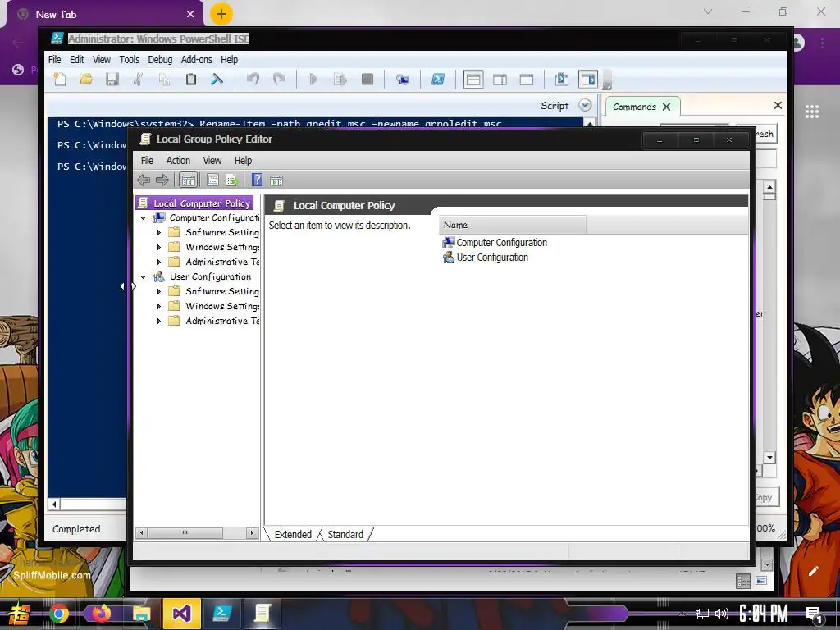Click the tree pane scroll right arrow
Image resolution: width=840 pixels, height=630 pixels.
pos(253,532)
